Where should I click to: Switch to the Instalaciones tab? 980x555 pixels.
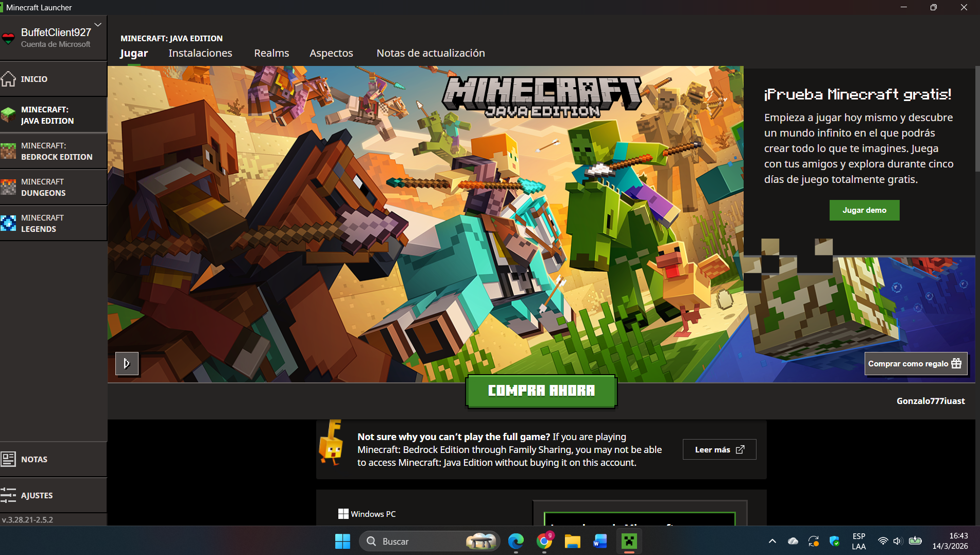click(200, 53)
